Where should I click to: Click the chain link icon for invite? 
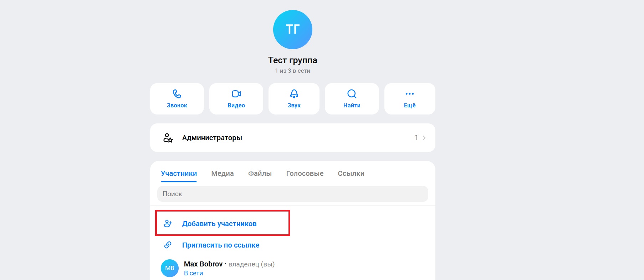[x=168, y=245]
